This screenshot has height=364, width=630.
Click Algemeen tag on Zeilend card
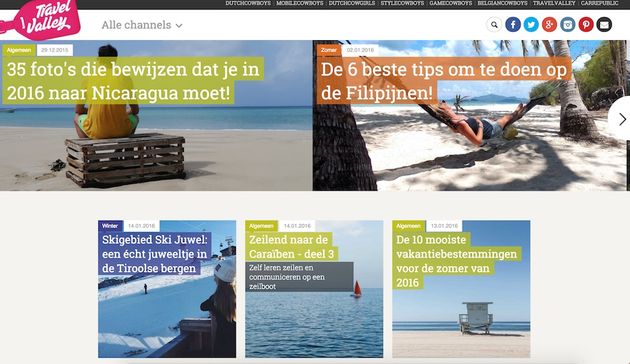[x=261, y=226]
